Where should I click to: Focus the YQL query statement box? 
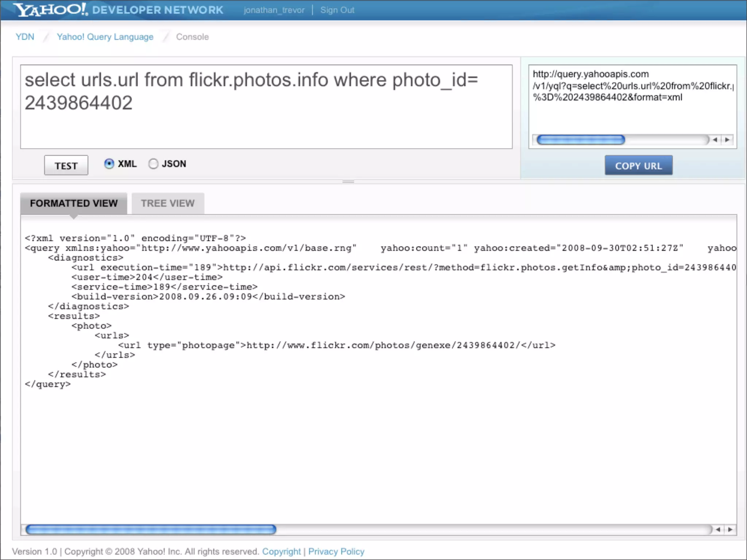click(266, 106)
